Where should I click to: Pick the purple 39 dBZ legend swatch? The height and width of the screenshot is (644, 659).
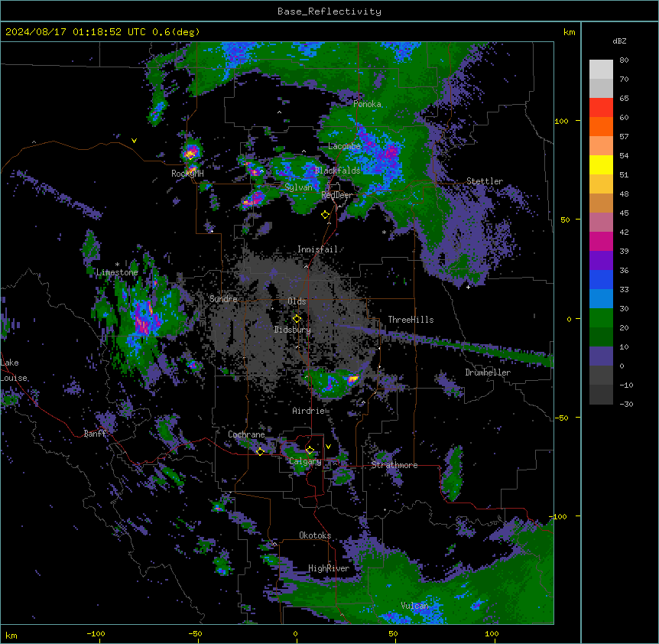(601, 261)
